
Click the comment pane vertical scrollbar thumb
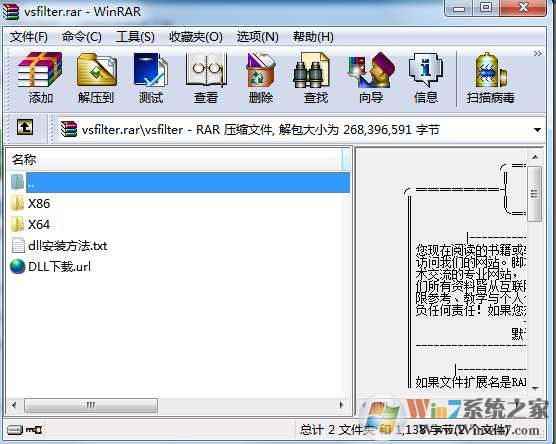point(534,194)
